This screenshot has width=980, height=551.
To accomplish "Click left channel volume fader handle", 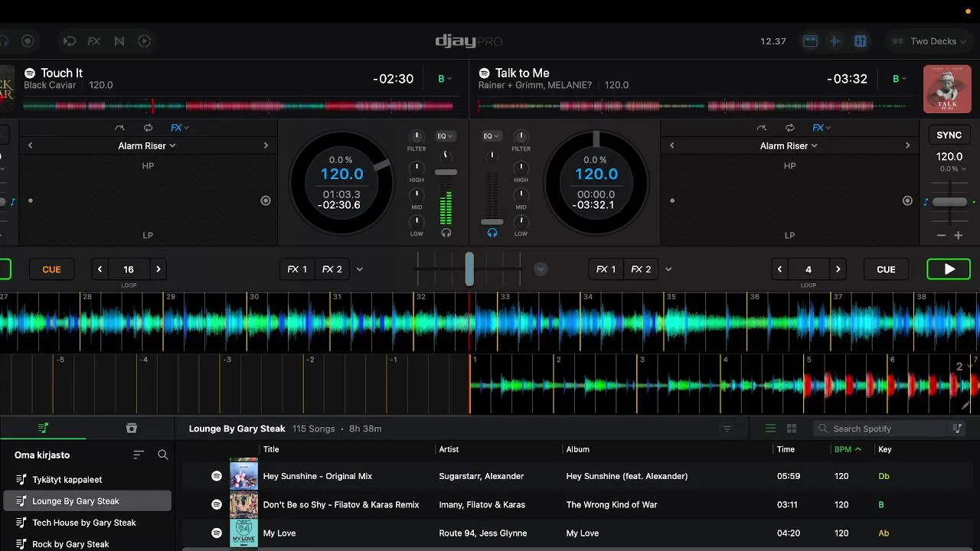I will 446,172.
